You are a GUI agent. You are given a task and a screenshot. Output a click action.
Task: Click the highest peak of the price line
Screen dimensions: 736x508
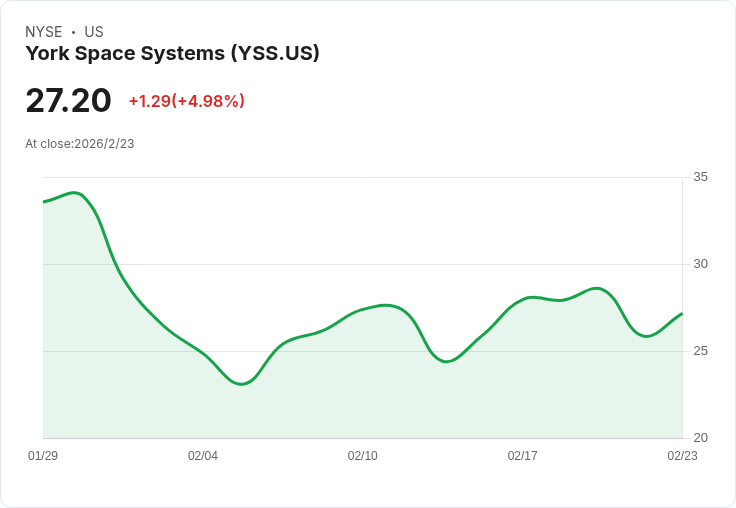click(x=75, y=192)
